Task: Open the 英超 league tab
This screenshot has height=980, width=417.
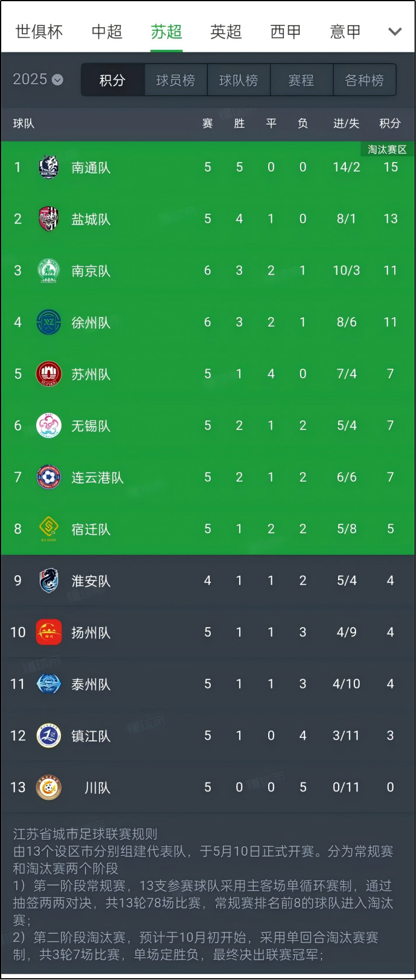Action: click(x=226, y=32)
